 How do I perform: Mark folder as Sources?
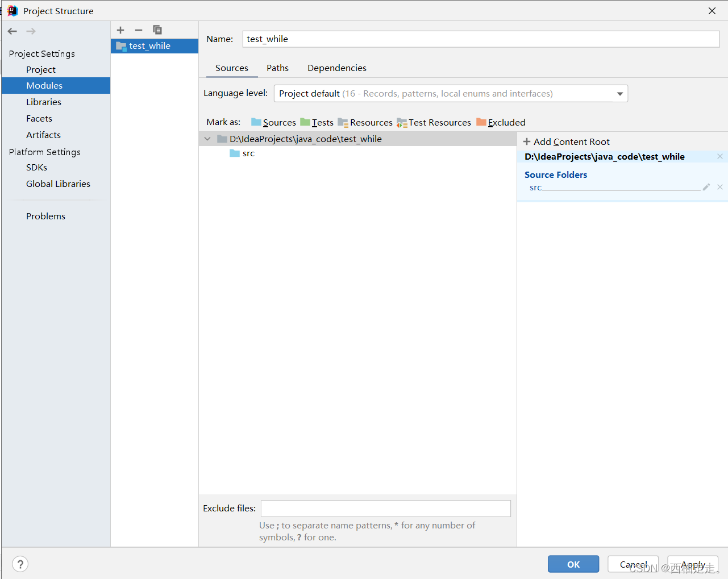273,122
